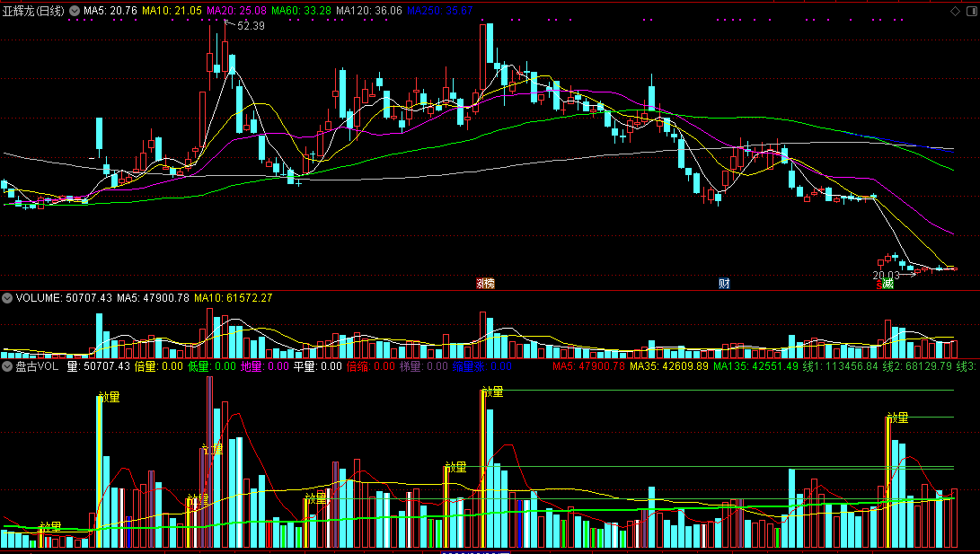Click the diamond icon at top right
The width and height of the screenshot is (980, 554).
click(x=954, y=12)
